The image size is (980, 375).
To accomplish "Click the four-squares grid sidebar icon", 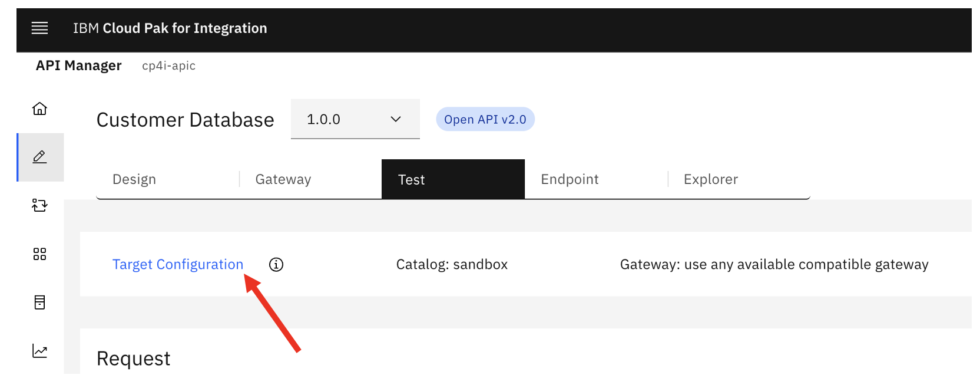I will 39,254.
